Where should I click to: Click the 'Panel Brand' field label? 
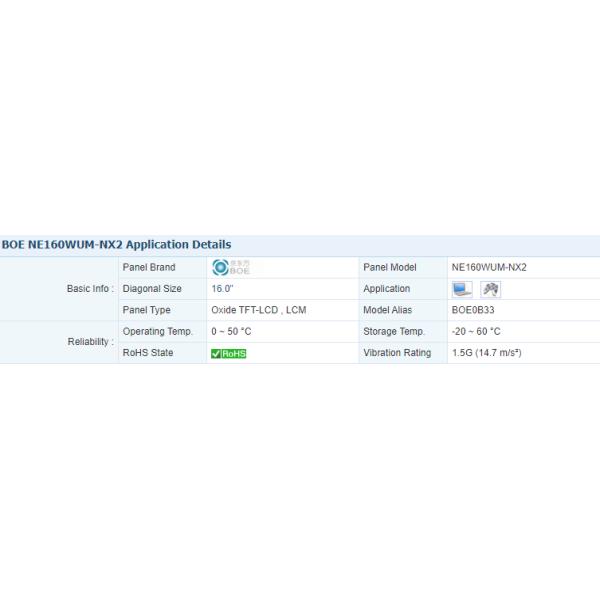coord(149,267)
